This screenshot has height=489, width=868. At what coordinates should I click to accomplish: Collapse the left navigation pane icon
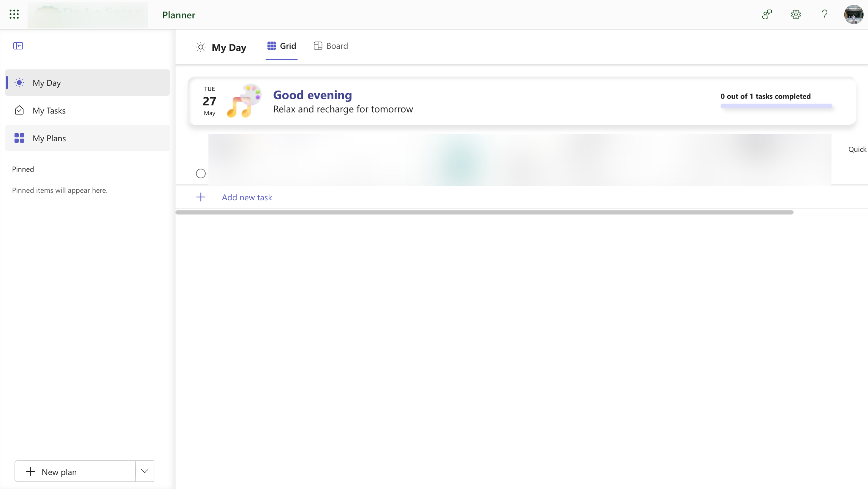[x=18, y=46]
